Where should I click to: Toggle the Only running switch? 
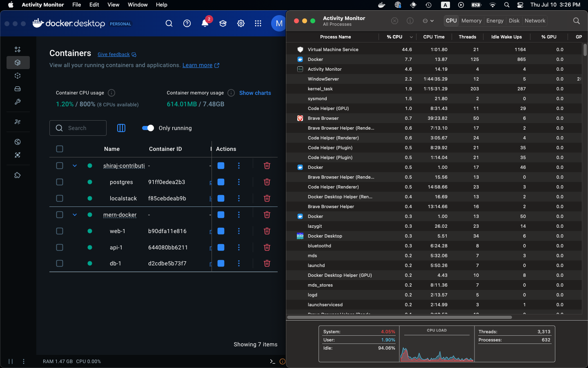[x=148, y=128]
